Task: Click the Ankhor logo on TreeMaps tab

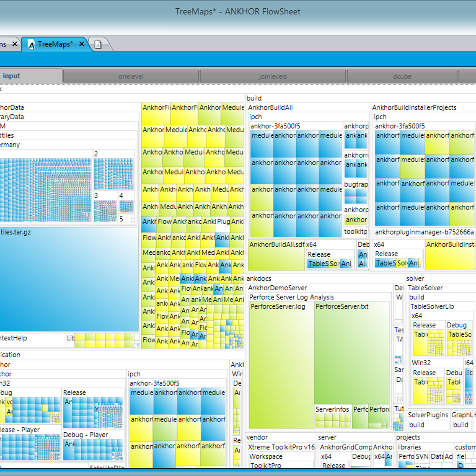Action: [31, 44]
